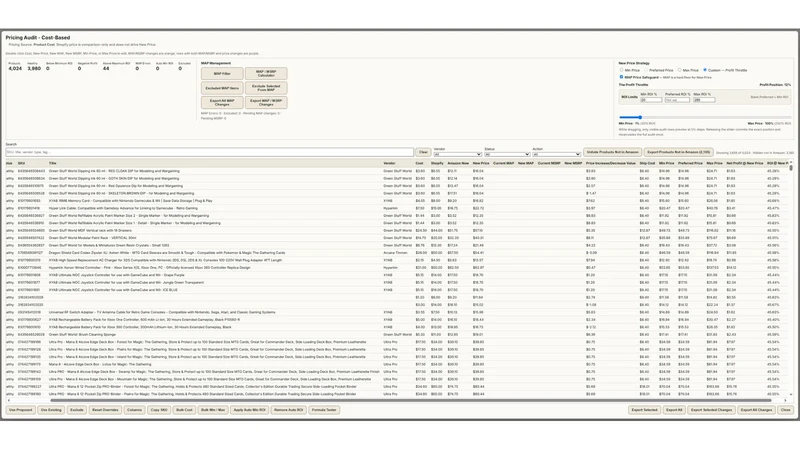Screen dimensions: 800x450
Task: Click the Max ROI % input field
Action: point(704,100)
